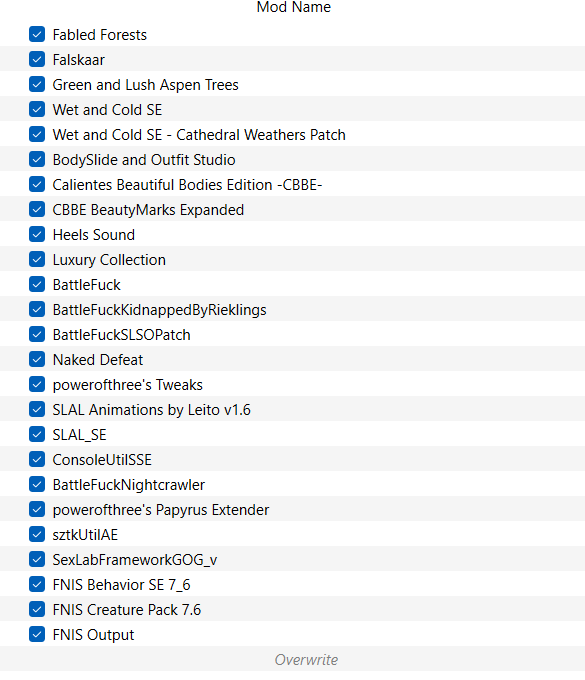Viewport: 585px width, 680px height.
Task: Click the Luxury Collection mod name
Action: point(109,260)
